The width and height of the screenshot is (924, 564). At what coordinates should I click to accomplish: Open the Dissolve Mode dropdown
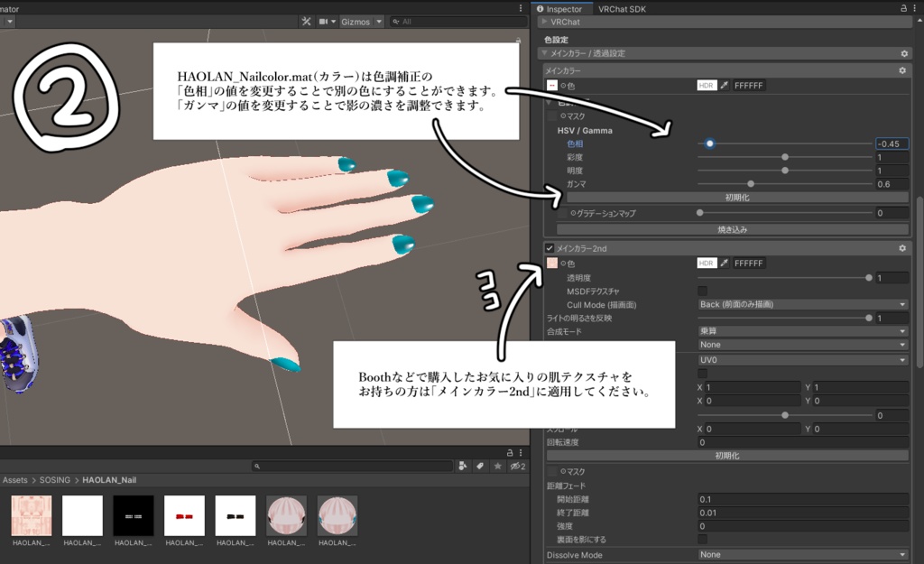801,554
